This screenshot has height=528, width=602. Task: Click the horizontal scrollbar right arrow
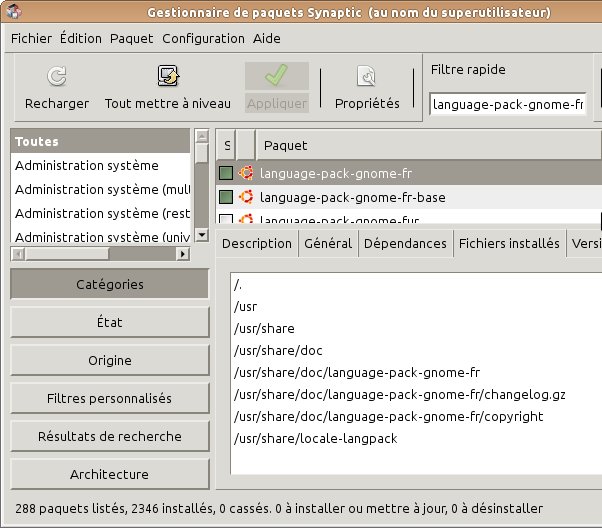point(183,254)
